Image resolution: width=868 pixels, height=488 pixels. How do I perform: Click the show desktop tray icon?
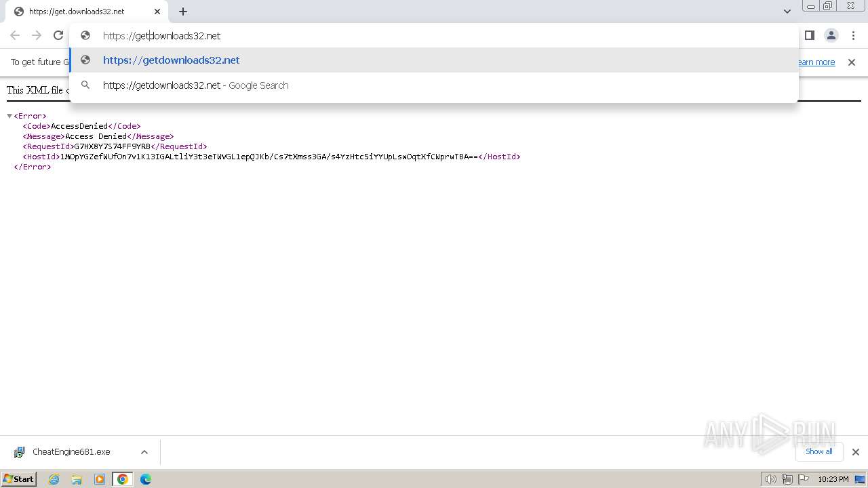coord(859,479)
